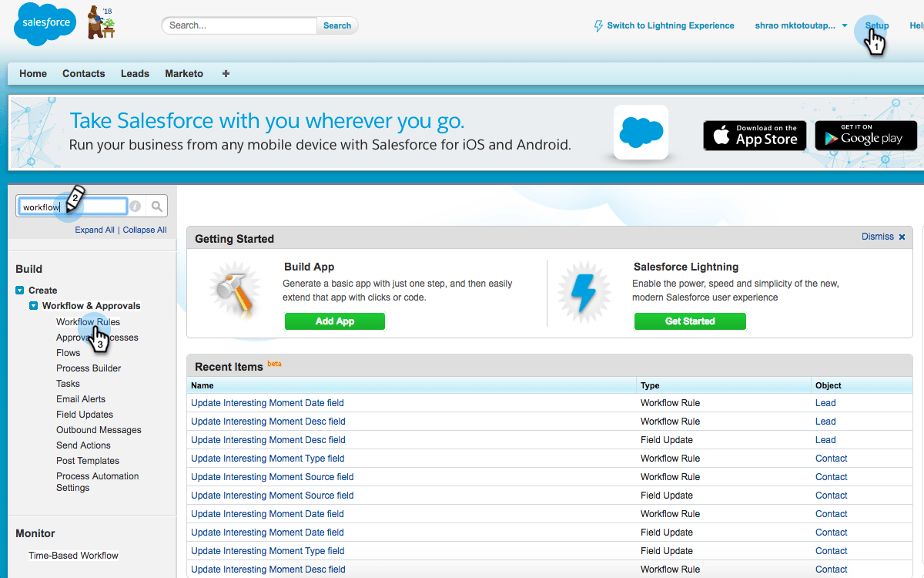924x578 pixels.
Task: Open the Contacts tab
Action: coord(83,73)
